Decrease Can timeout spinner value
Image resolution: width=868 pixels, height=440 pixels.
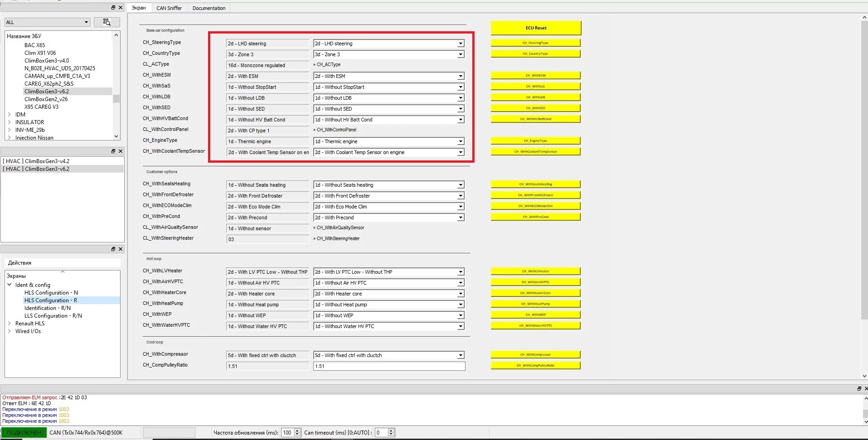pyautogui.click(x=391, y=435)
